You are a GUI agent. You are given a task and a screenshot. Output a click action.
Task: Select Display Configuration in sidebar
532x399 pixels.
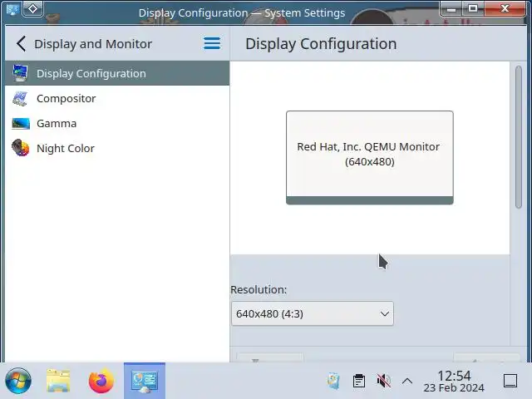(x=117, y=73)
